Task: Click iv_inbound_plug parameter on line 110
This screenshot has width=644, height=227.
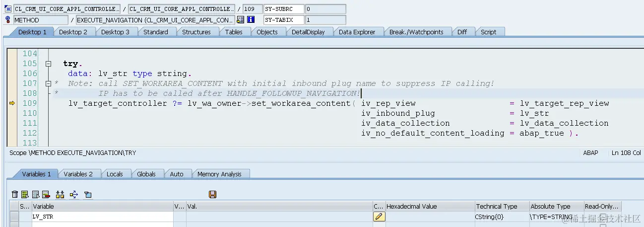Action: point(398,113)
